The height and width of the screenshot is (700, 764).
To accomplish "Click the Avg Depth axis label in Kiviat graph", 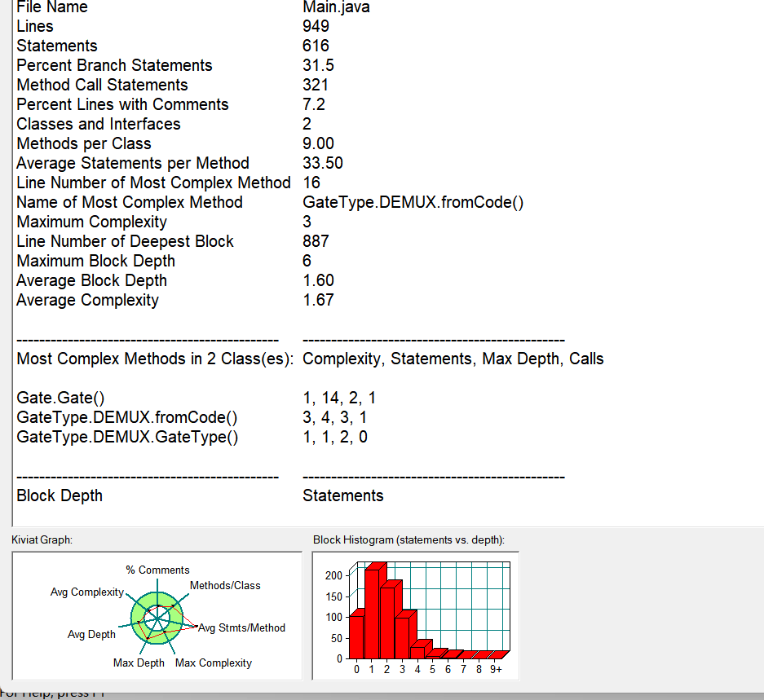I will (x=91, y=634).
